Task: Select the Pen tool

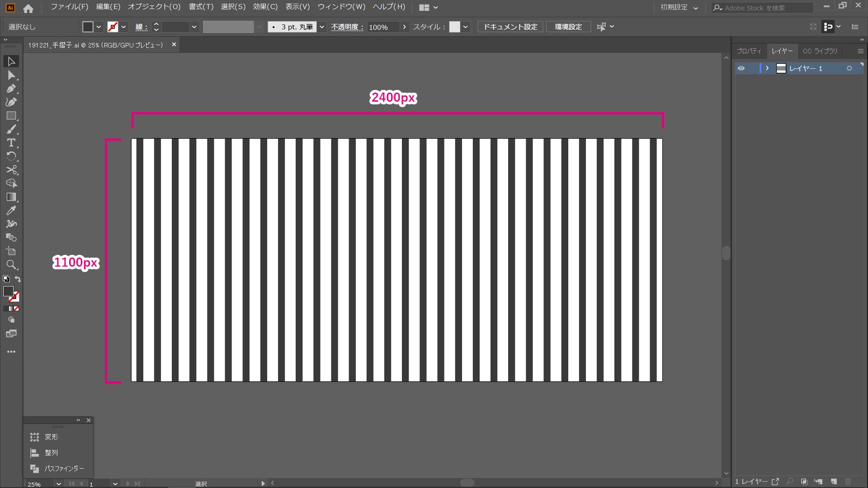Action: tap(11, 89)
